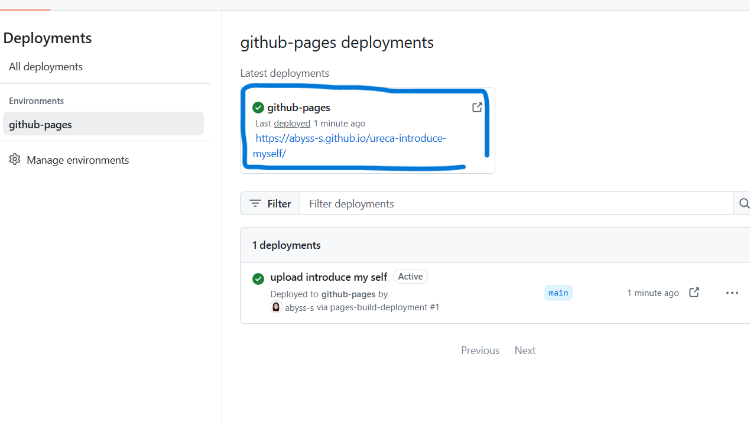Open the three-dots menu for the deployment row
The width and height of the screenshot is (750, 423).
(x=732, y=293)
